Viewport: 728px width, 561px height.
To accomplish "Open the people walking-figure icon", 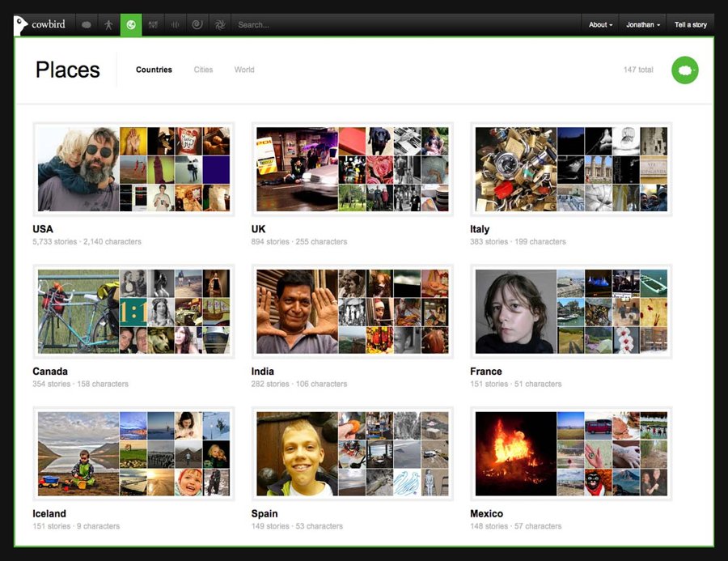I will tap(108, 25).
